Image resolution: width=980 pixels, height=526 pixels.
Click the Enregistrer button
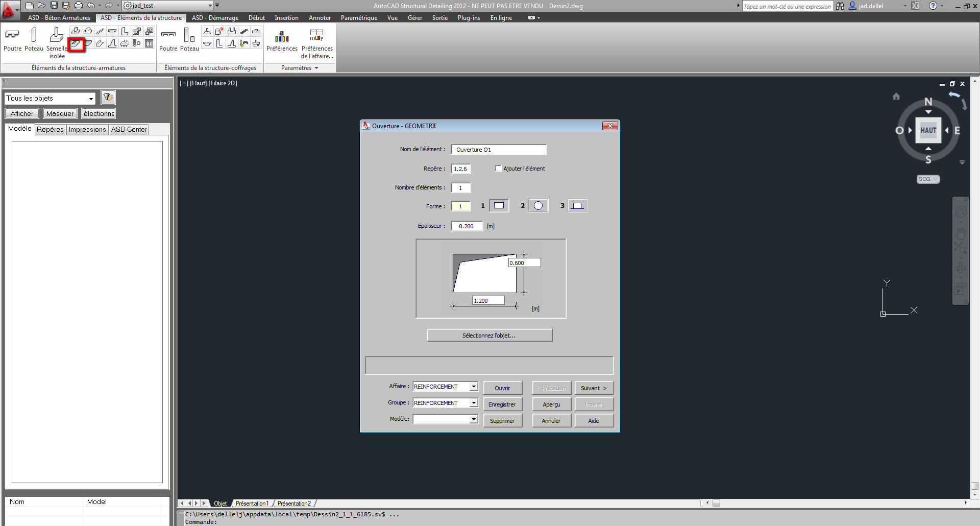(502, 404)
